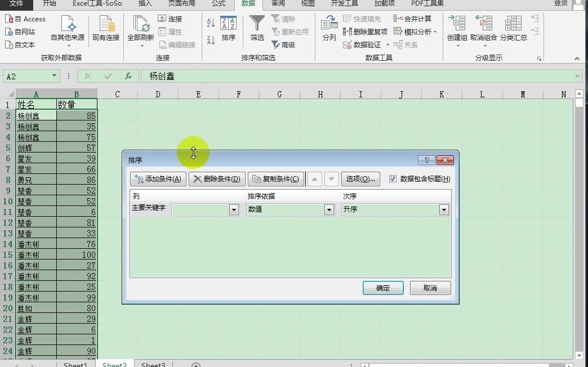Open the 主要关键字 column dropdown
This screenshot has height=367, width=588.
click(x=233, y=209)
